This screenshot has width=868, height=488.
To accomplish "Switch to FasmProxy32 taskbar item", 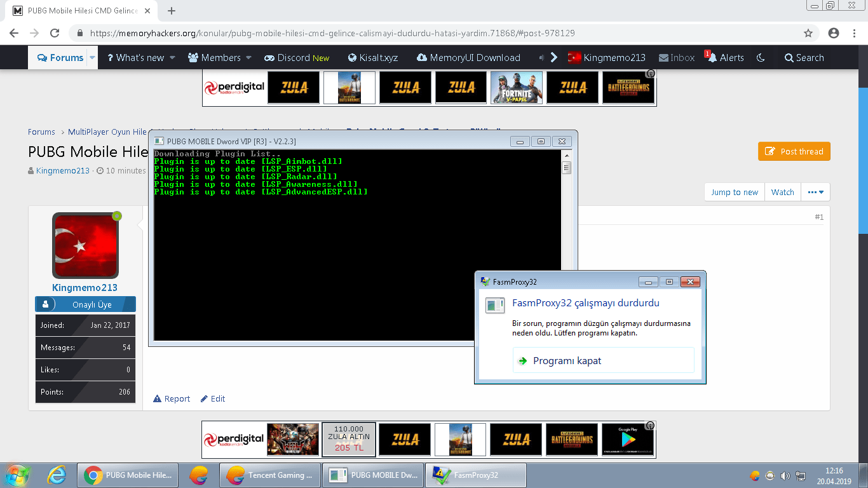I will [475, 475].
